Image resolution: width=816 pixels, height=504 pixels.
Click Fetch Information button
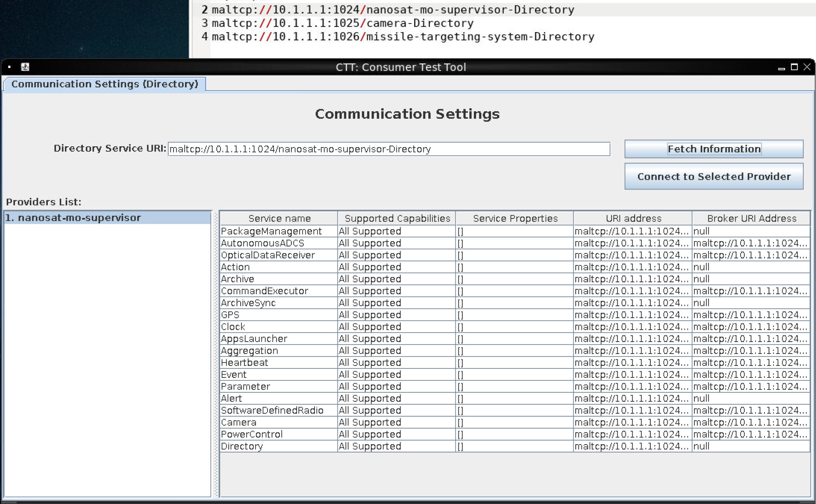pos(713,149)
